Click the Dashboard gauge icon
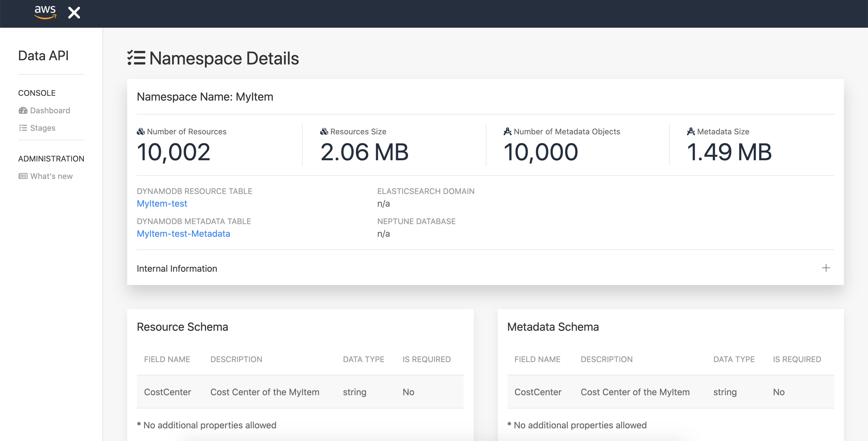Viewport: 868px width, 441px height. pyautogui.click(x=23, y=111)
